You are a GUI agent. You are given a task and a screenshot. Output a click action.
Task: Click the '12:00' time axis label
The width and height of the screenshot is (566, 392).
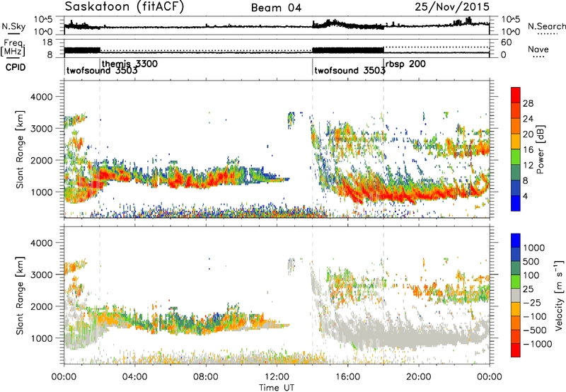pos(277,377)
